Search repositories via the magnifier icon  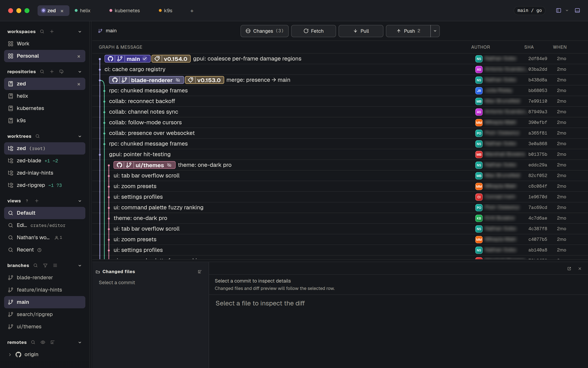[x=42, y=72]
